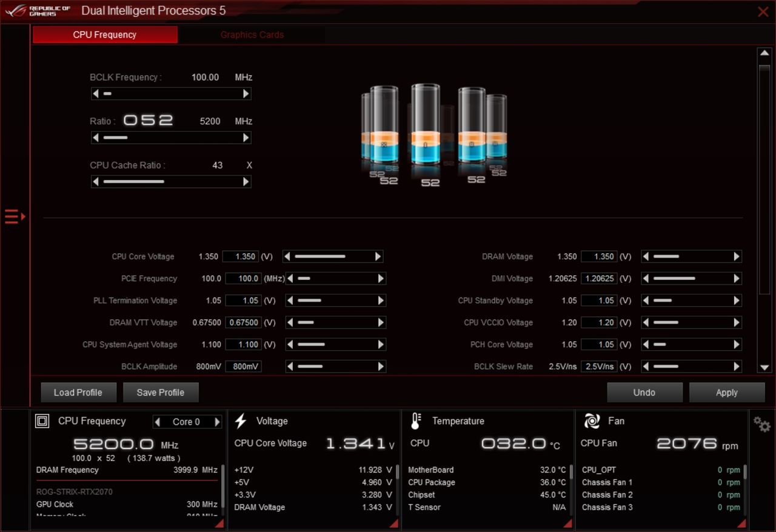Decrease PLL Termination Voltage with left arrow
This screenshot has height=532, width=776.
[x=290, y=301]
